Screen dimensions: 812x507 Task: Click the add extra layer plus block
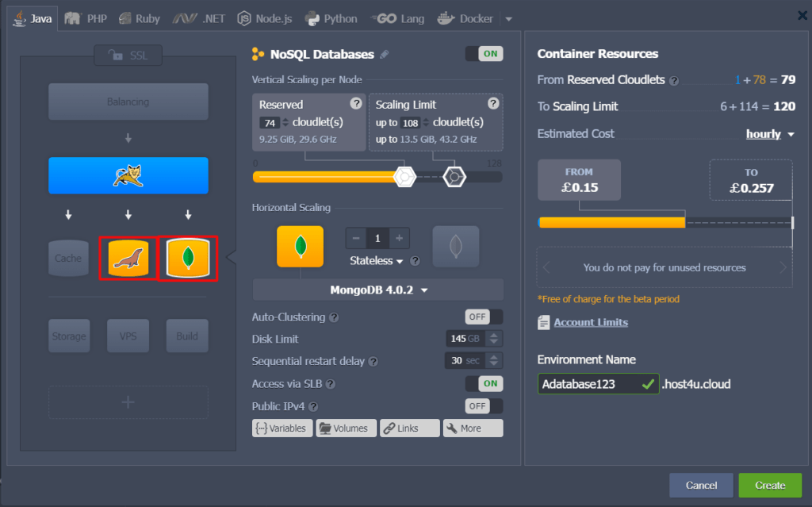click(x=128, y=402)
